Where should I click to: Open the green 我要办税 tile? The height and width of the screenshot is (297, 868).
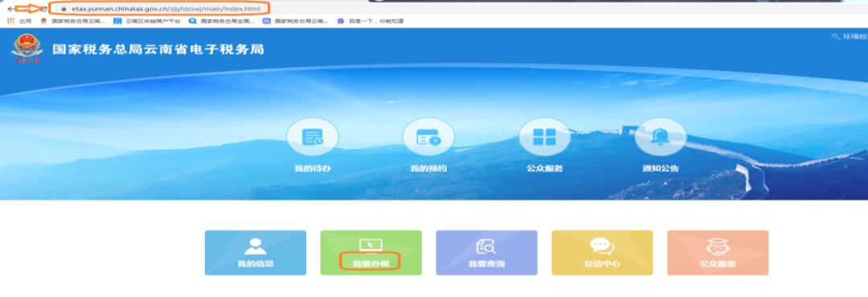pyautogui.click(x=371, y=253)
